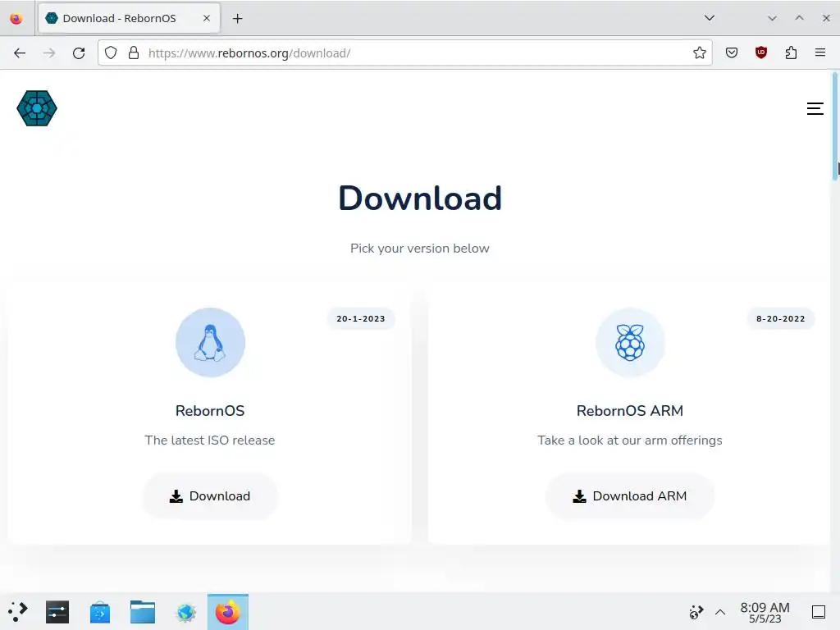
Task: Click the Download ARM button
Action: (629, 496)
